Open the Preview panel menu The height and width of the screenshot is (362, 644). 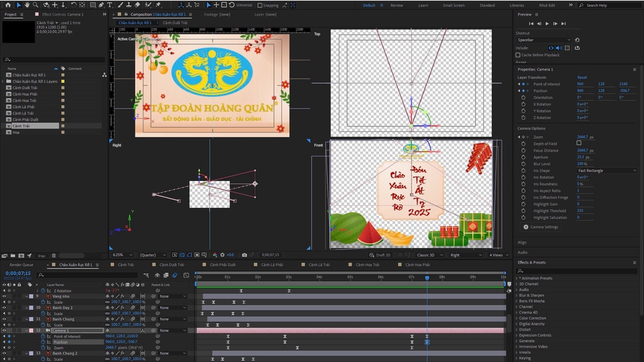537,14
